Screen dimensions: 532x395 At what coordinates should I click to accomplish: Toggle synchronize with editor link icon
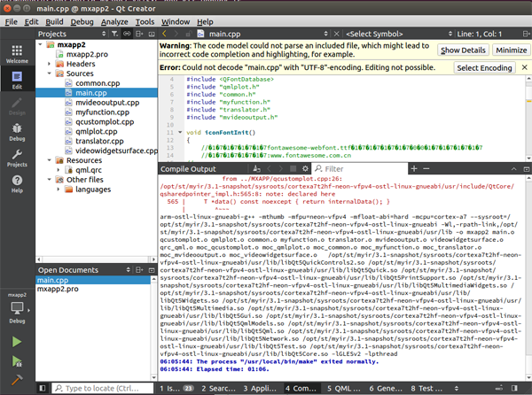pyautogui.click(x=127, y=34)
